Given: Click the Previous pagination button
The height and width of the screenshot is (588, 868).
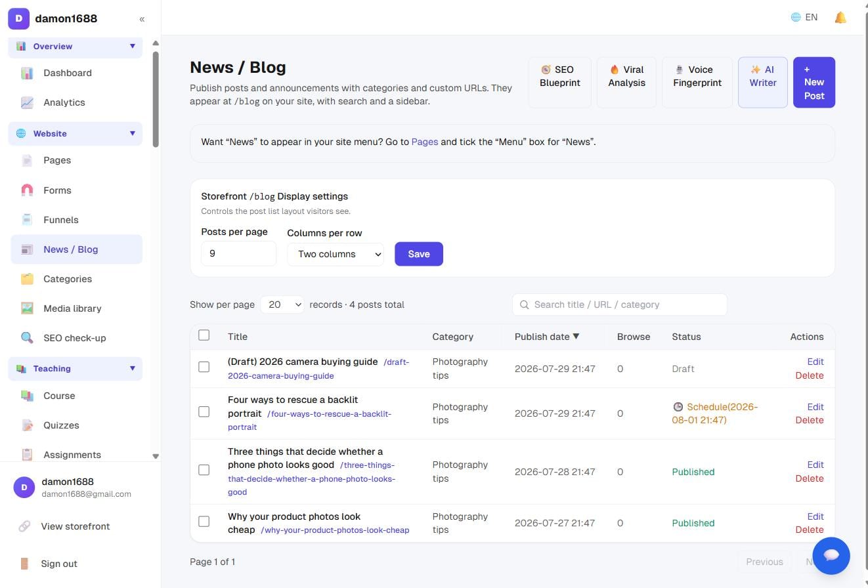Looking at the screenshot, I should 764,562.
